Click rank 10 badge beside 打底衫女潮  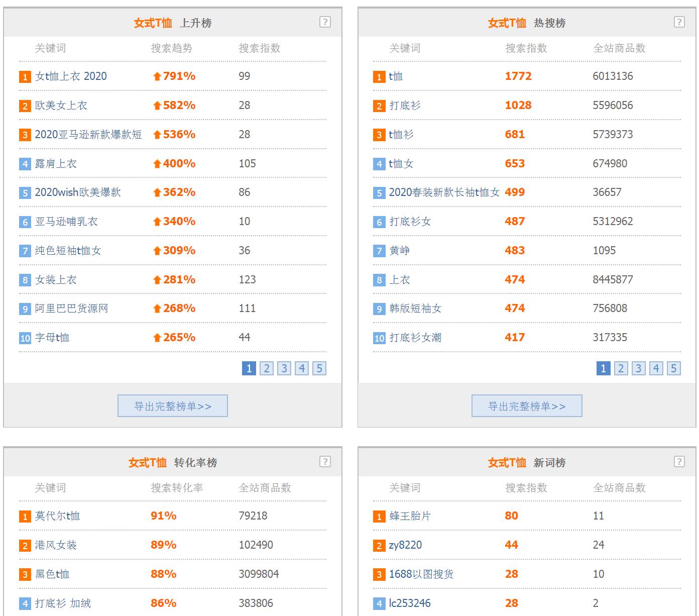click(379, 338)
